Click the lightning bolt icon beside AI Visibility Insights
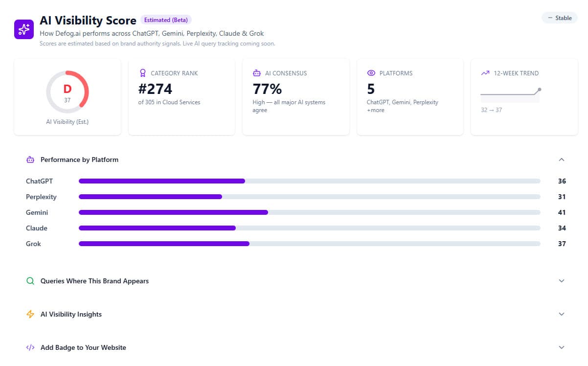Image resolution: width=588 pixels, height=366 pixels. tap(30, 314)
